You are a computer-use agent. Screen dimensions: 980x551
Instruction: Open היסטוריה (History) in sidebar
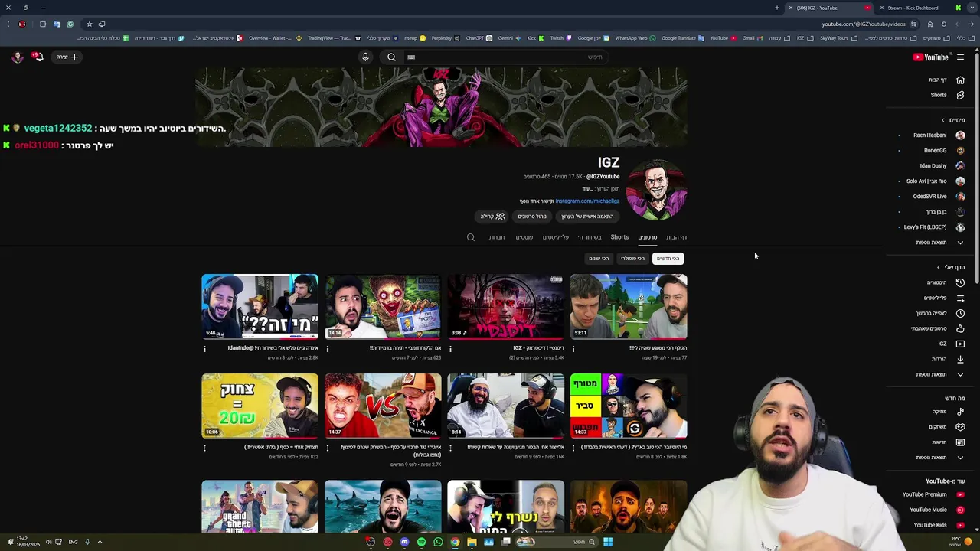point(947,282)
